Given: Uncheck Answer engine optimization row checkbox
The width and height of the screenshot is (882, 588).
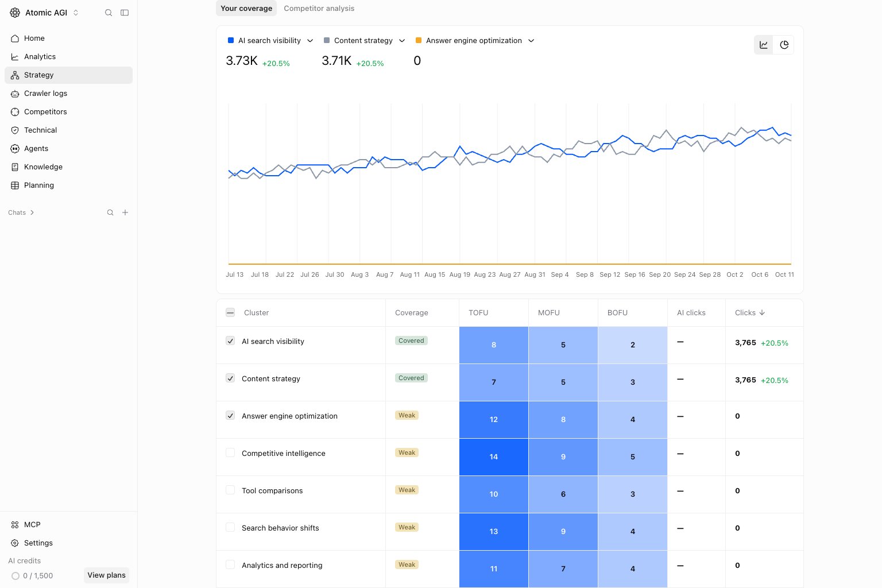Looking at the screenshot, I should 230,415.
